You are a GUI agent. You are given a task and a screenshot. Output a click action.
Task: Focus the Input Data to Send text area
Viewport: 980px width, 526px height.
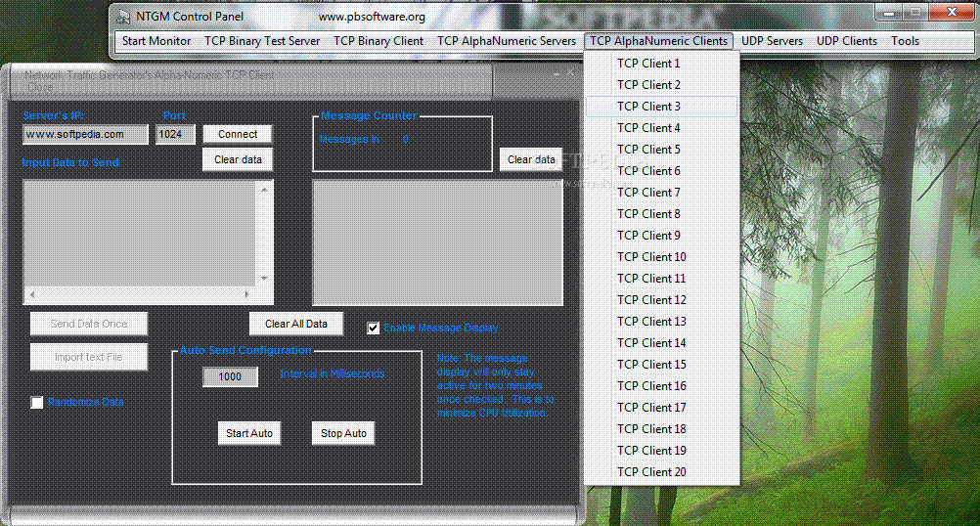click(x=140, y=233)
